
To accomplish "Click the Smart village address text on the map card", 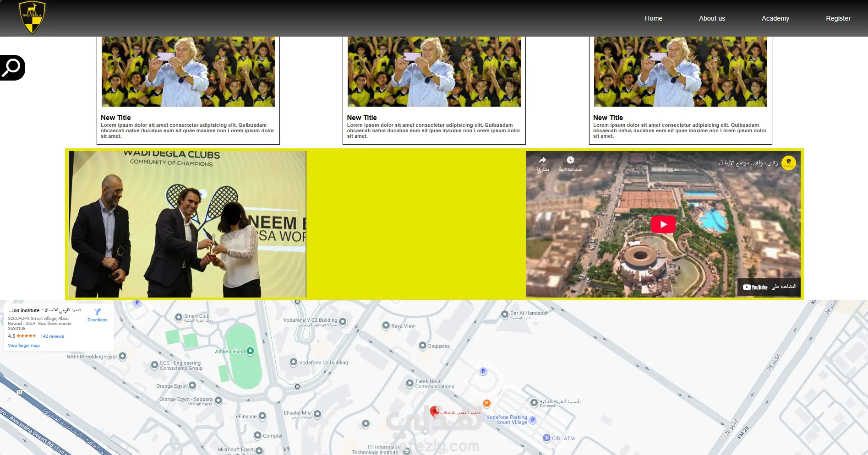I will pos(40,323).
